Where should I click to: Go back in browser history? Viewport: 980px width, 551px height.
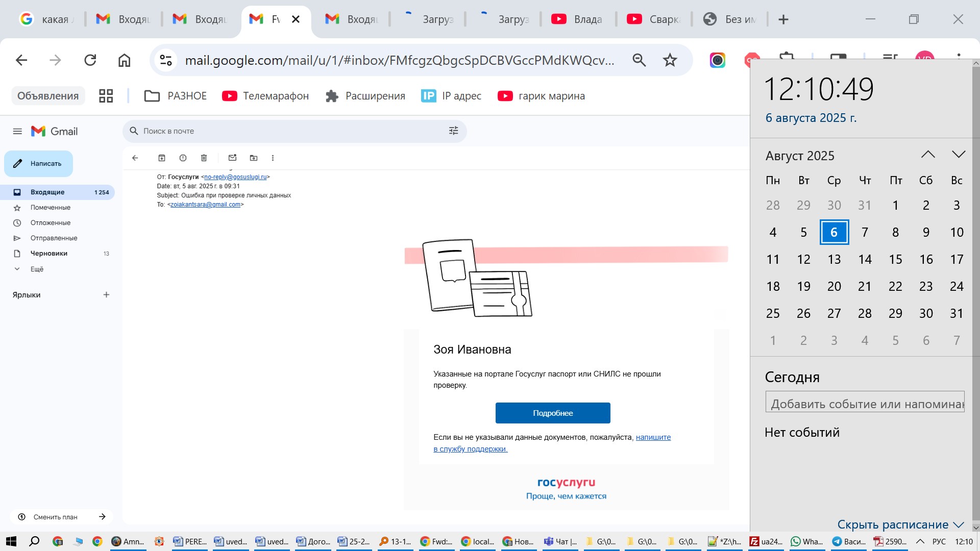coord(21,60)
